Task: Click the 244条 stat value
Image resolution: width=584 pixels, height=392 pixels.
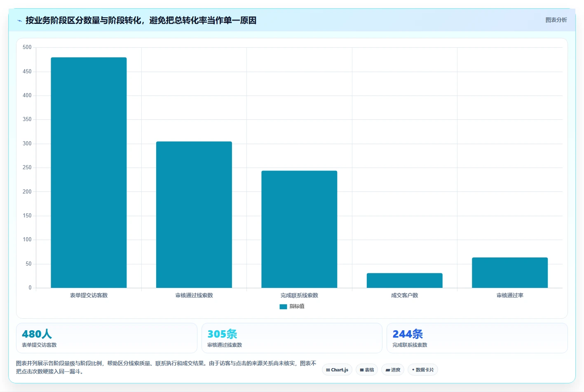Action: pos(408,334)
